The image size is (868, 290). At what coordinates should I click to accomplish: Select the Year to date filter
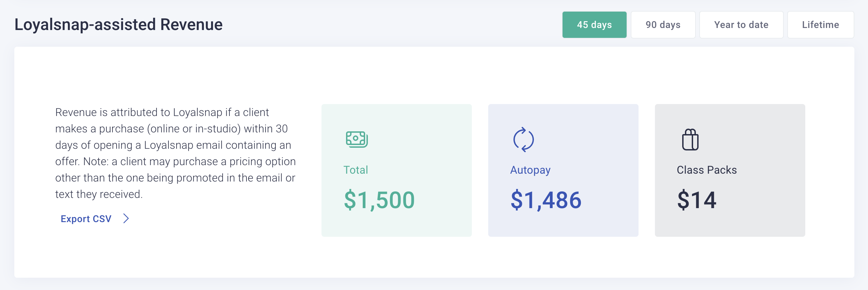pos(741,25)
